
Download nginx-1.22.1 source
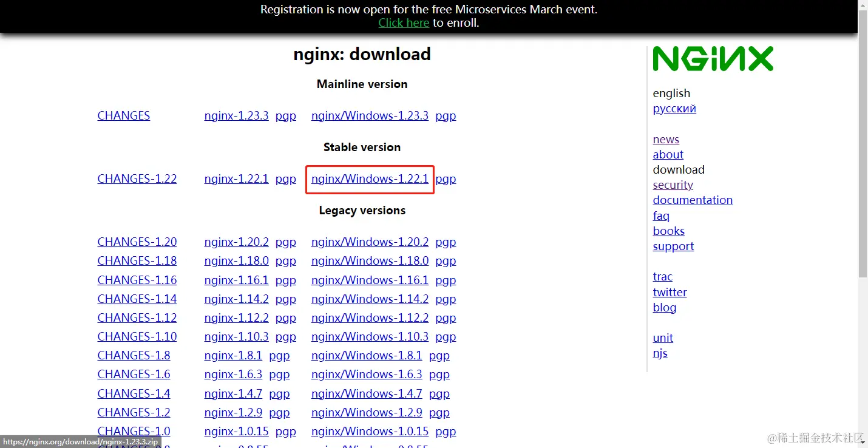[x=236, y=179]
